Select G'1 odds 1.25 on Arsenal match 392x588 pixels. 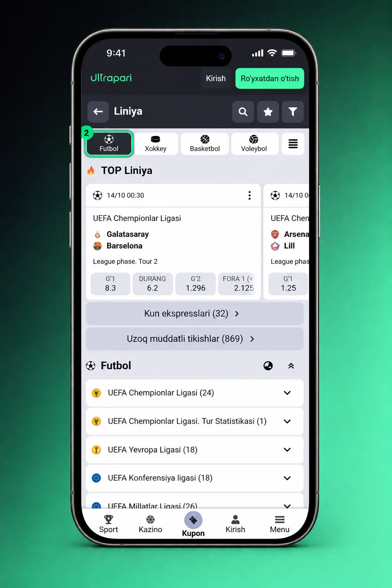click(288, 284)
